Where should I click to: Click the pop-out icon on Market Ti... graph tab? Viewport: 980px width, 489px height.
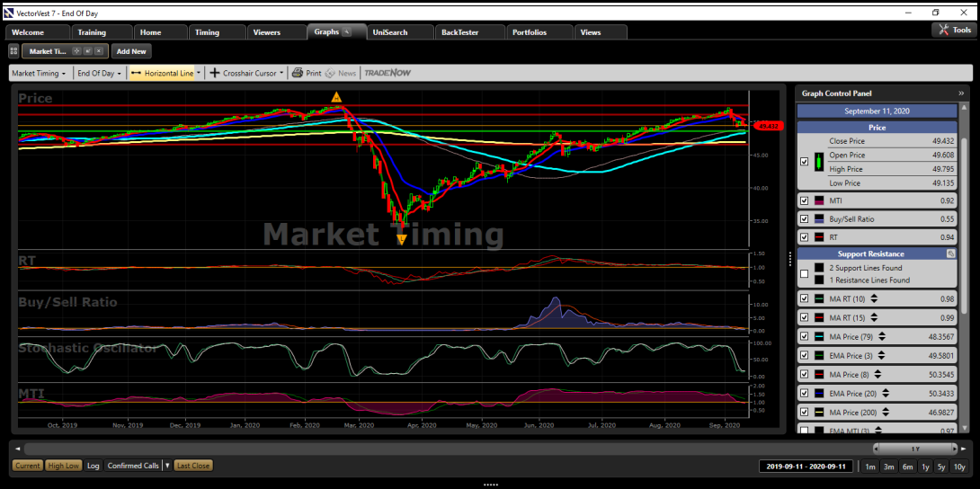point(87,51)
